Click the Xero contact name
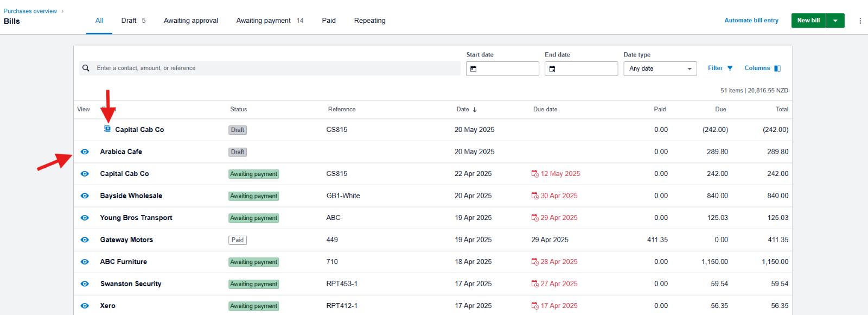 [107, 306]
